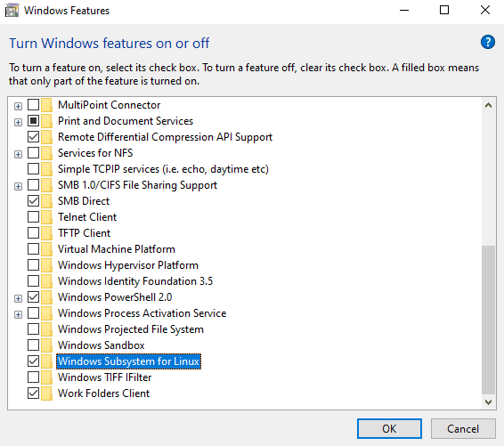
Task: Check the Virtual Machine Platform checkbox
Action: point(34,249)
